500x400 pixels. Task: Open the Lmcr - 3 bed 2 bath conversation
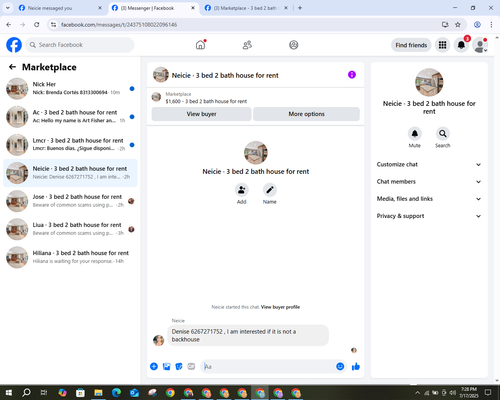[70, 144]
